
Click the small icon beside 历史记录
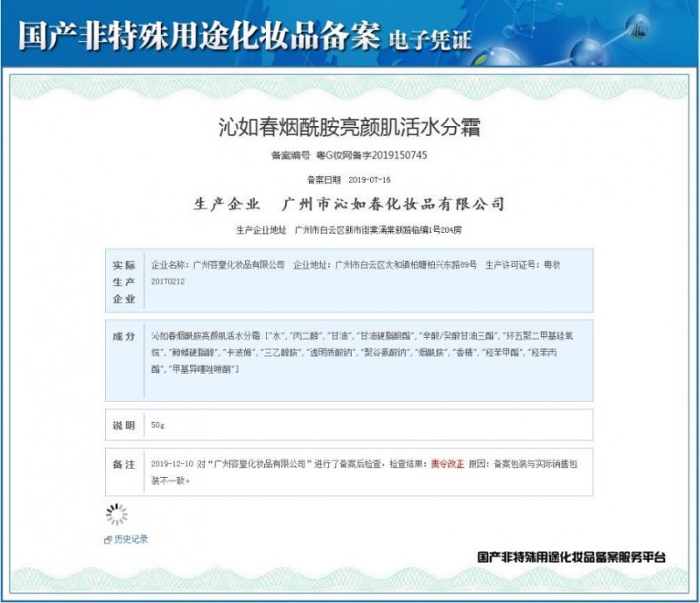pyautogui.click(x=108, y=541)
